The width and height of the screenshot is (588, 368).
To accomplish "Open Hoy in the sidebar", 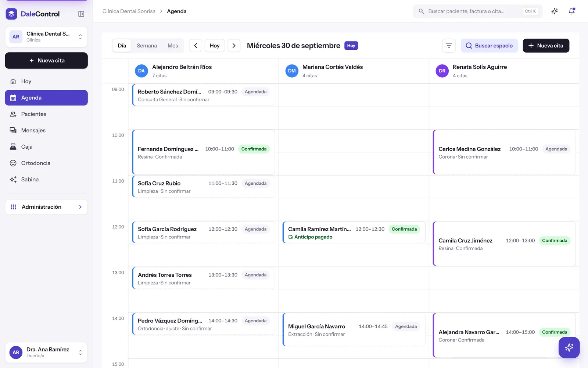I will pos(46,81).
